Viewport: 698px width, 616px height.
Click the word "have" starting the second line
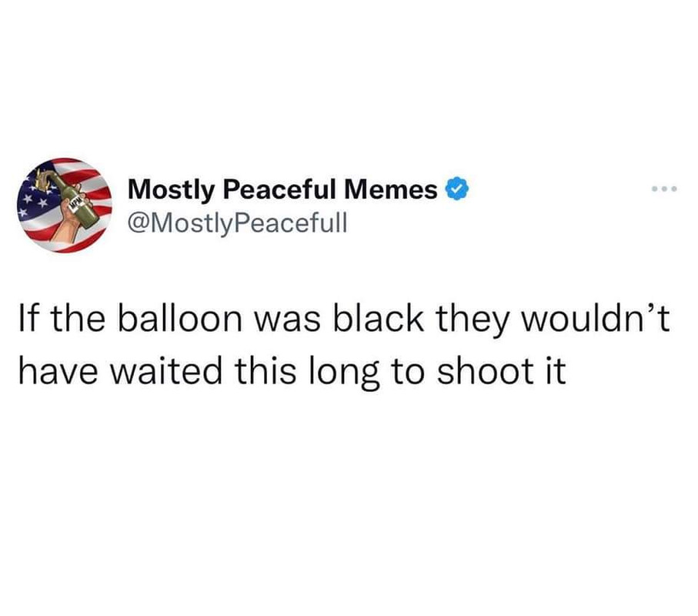(x=58, y=370)
